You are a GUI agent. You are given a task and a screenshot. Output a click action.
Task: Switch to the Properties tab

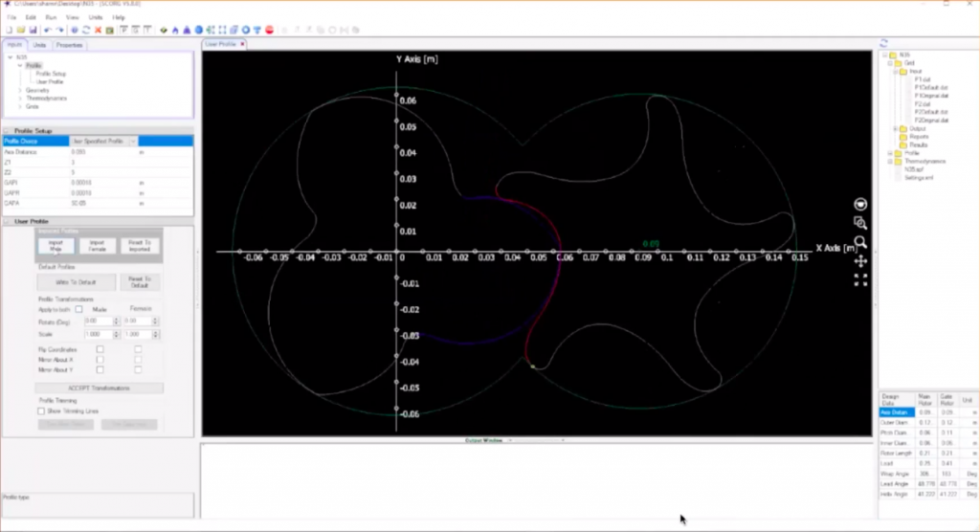tap(69, 45)
